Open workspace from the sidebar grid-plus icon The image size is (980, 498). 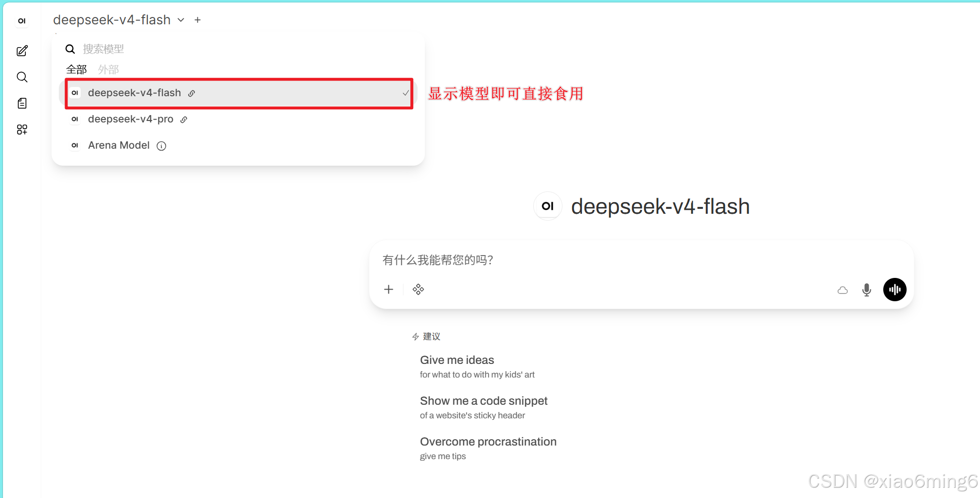pyautogui.click(x=22, y=129)
